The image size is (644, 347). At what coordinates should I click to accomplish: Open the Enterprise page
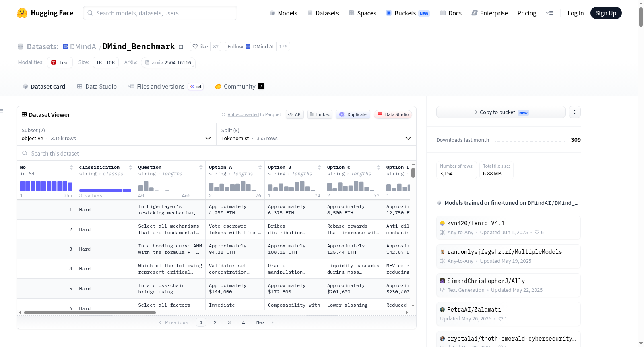coord(490,13)
